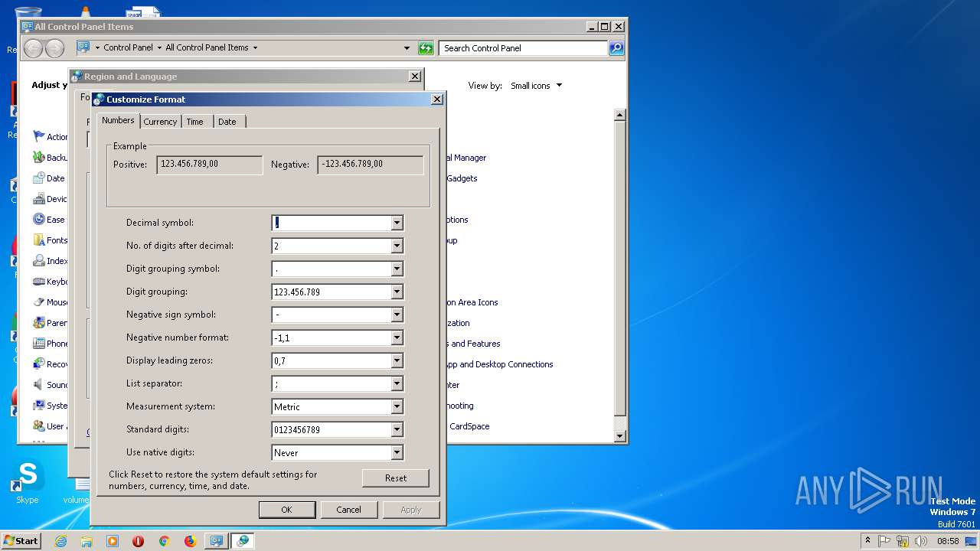This screenshot has height=551, width=980.
Task: Click All Control Panel Items breadcrumb
Action: tap(207, 47)
